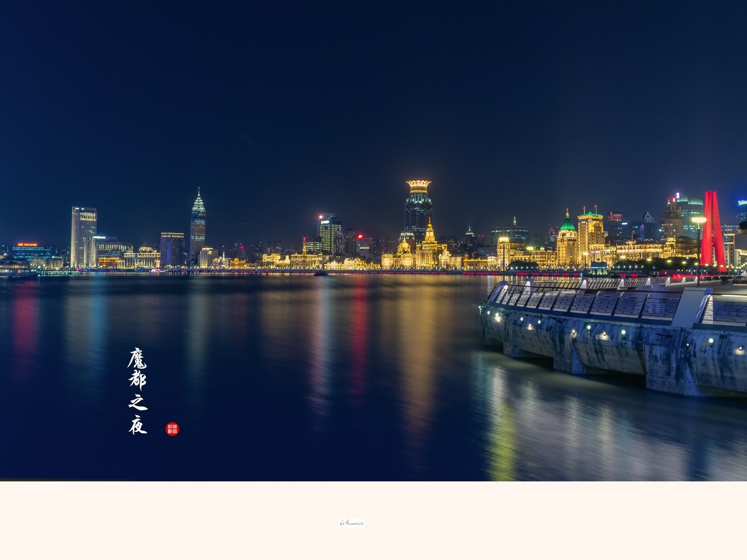Click the glowing street lamp on the promenade

click(x=698, y=249)
